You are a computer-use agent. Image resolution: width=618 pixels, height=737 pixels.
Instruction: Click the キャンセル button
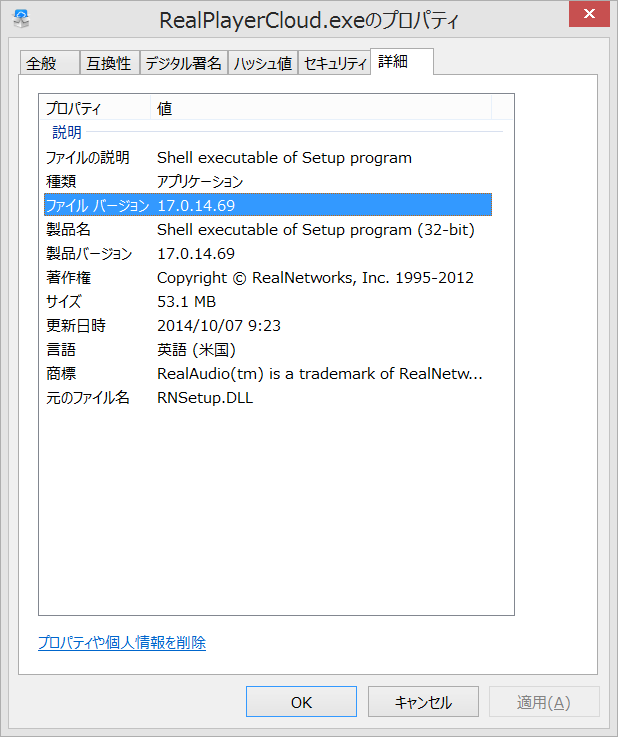(423, 702)
